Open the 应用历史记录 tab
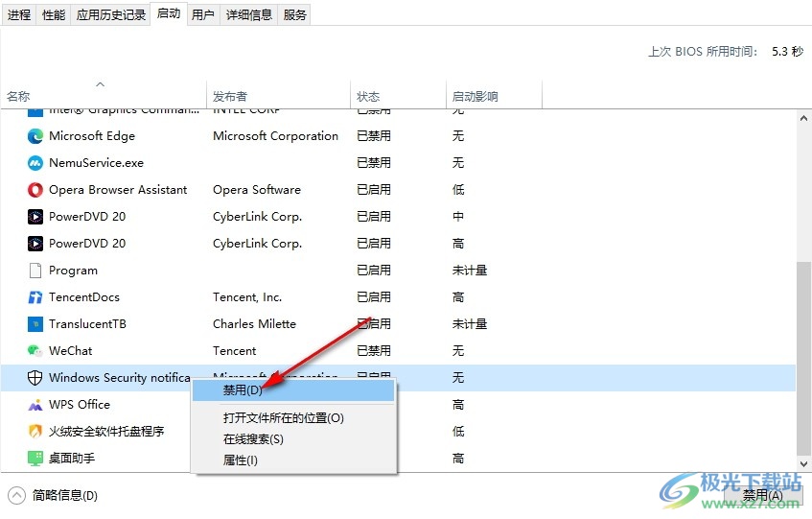This screenshot has width=812, height=519. click(x=111, y=14)
